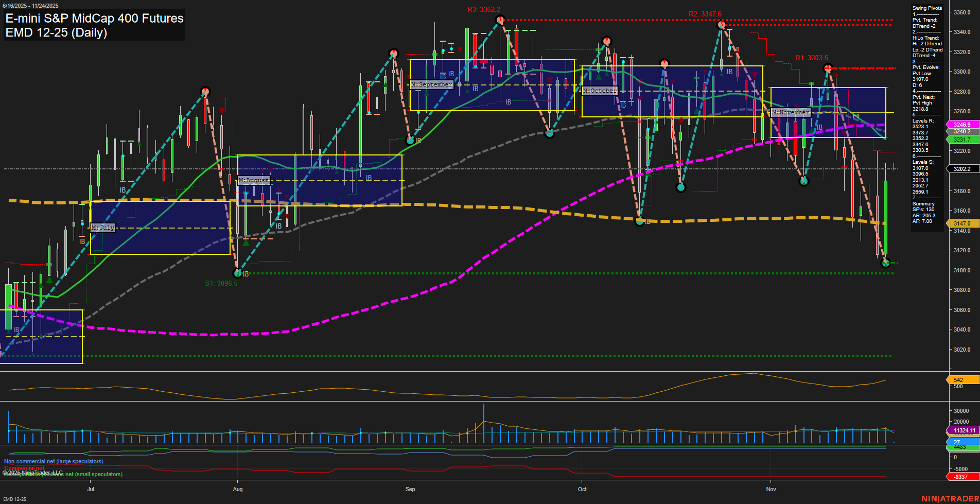Click the magenta 3246.9 price level tag
Viewport: 980px width, 504px height.
[960, 125]
